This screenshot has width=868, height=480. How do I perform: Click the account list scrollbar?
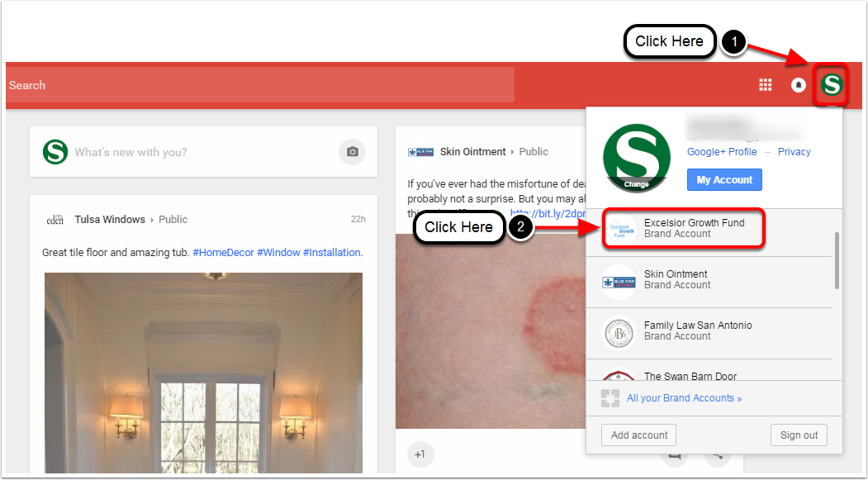tap(837, 260)
